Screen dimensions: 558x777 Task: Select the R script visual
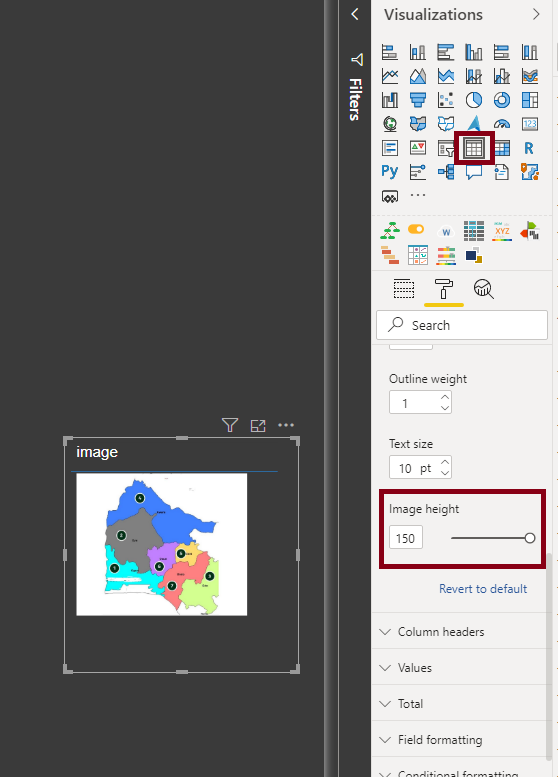pyautogui.click(x=529, y=148)
